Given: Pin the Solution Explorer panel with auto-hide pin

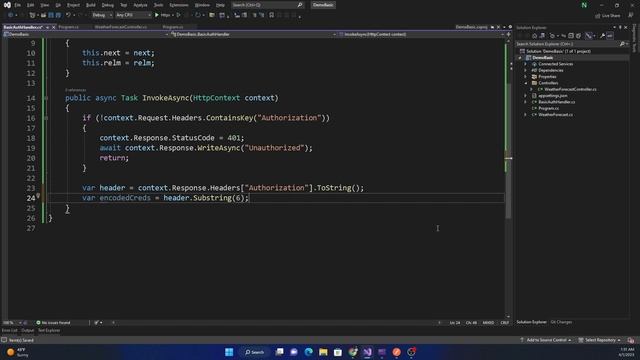Looking at the screenshot, I should point(620,27).
